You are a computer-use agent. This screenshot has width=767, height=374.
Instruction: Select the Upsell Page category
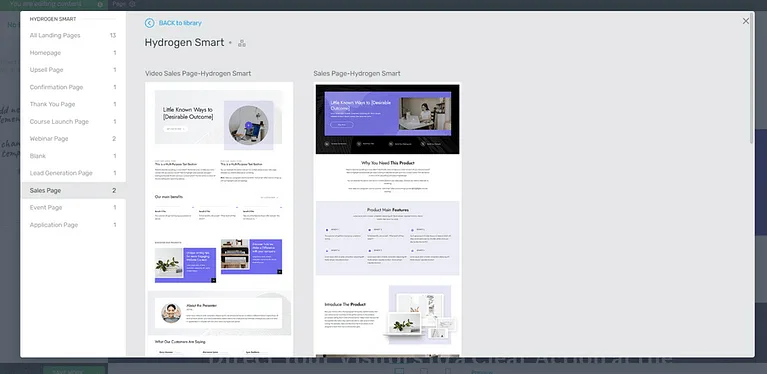pos(73,70)
